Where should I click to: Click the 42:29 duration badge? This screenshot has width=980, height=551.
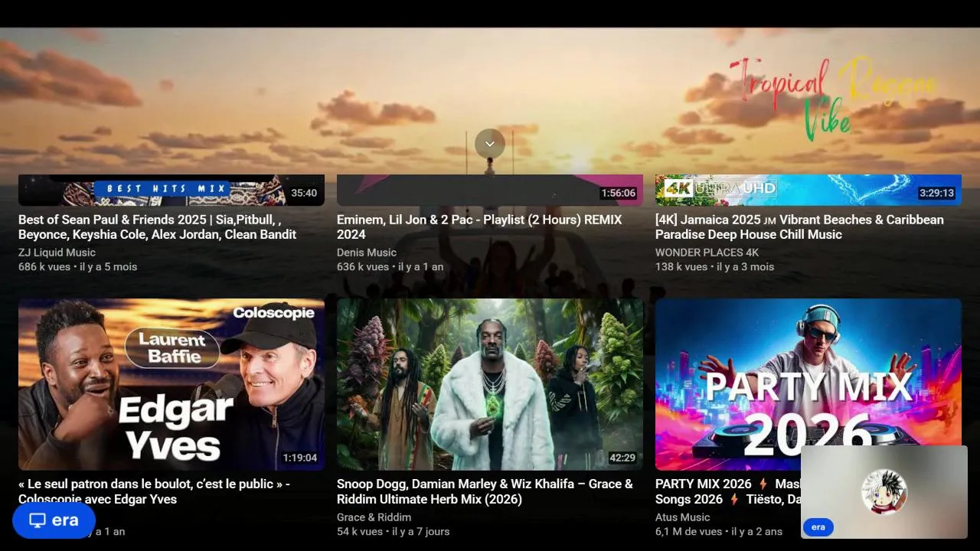pos(622,458)
